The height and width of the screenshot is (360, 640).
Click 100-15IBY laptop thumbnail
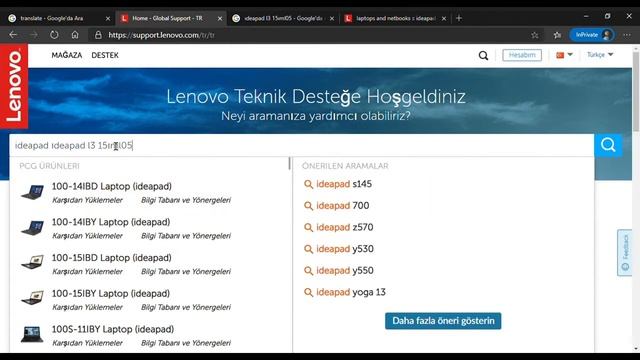pyautogui.click(x=32, y=298)
